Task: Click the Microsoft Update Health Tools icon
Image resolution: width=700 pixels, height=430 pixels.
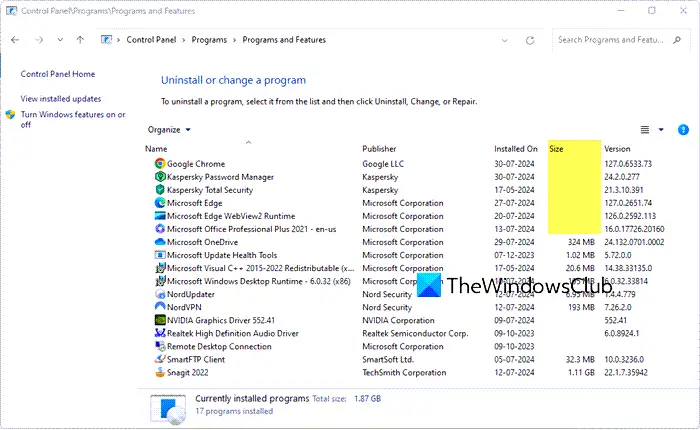Action: coord(160,255)
